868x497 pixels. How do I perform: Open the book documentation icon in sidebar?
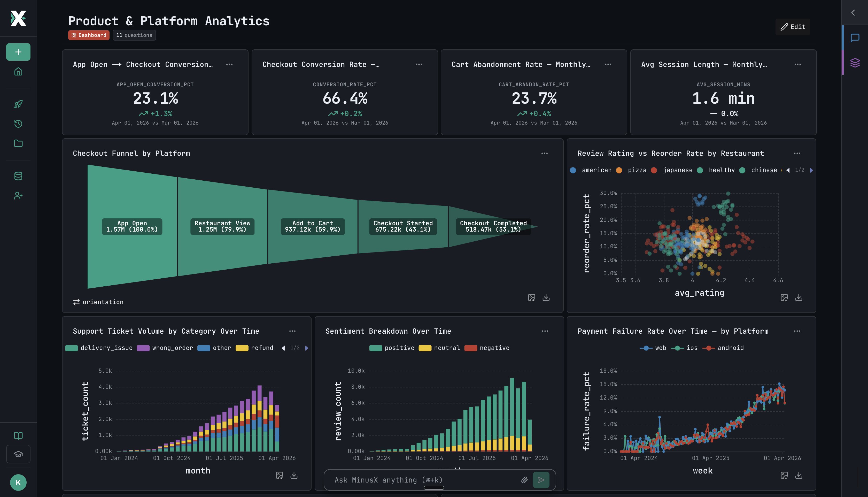[x=18, y=435]
